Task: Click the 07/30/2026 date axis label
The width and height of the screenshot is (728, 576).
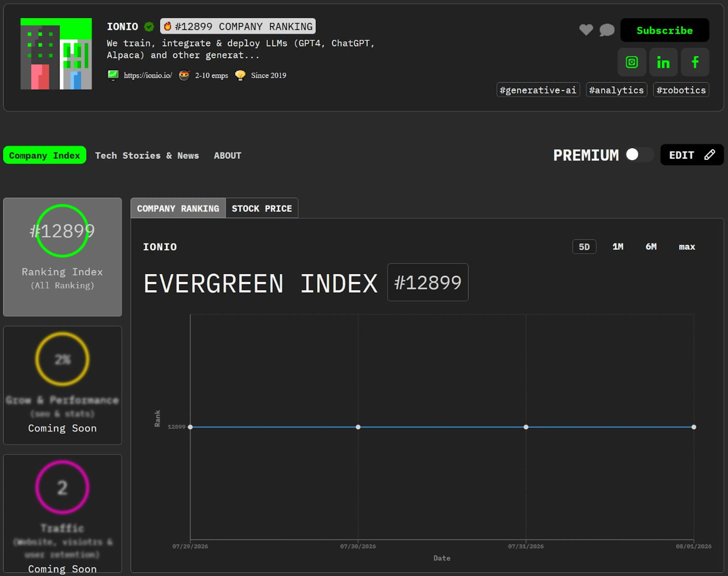Action: tap(358, 546)
